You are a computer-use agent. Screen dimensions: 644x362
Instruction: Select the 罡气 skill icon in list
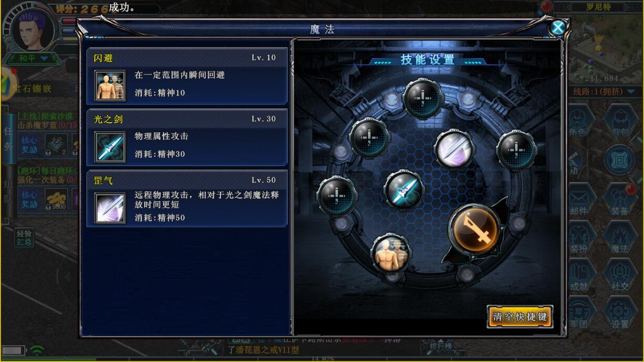point(110,208)
